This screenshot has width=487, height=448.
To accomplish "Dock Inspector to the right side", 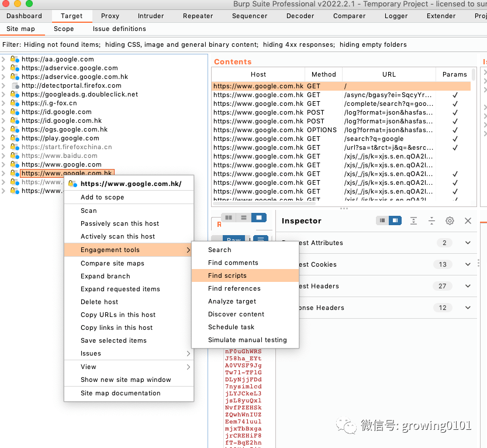I will point(395,220).
